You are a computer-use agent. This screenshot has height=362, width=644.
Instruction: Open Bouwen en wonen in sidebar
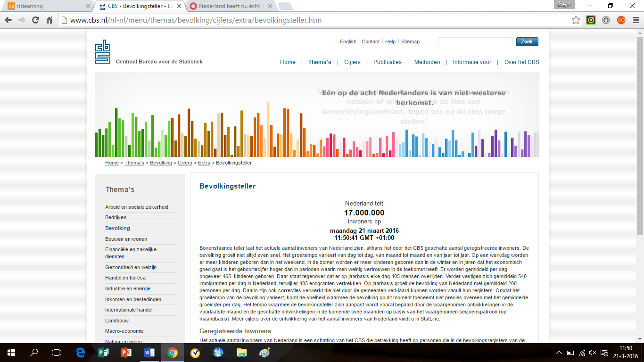pos(126,239)
